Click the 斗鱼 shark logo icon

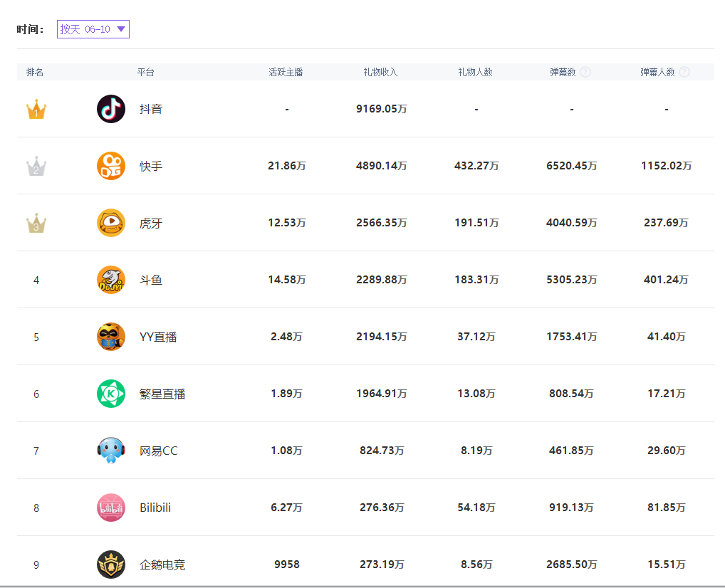111,280
